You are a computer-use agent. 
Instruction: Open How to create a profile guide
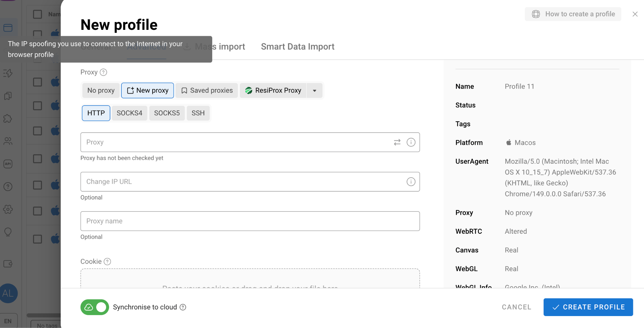click(573, 14)
